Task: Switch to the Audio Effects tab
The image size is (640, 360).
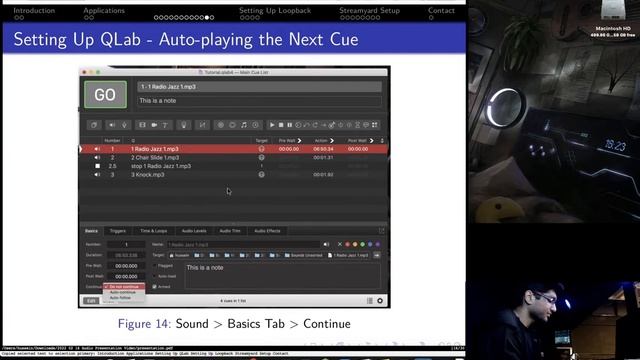Action: 267,231
